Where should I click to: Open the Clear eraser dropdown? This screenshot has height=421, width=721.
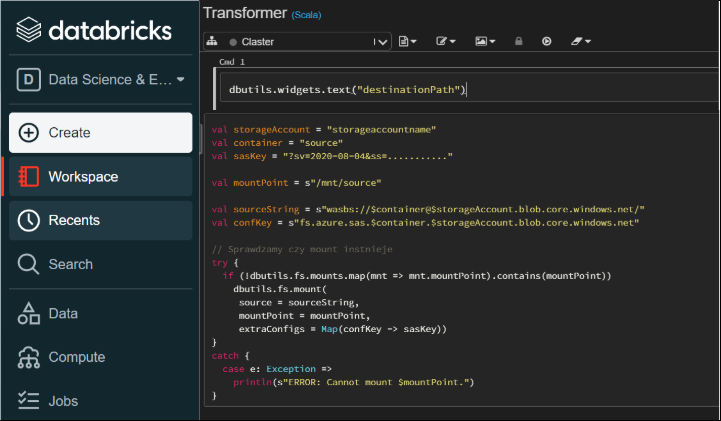pyautogui.click(x=581, y=41)
